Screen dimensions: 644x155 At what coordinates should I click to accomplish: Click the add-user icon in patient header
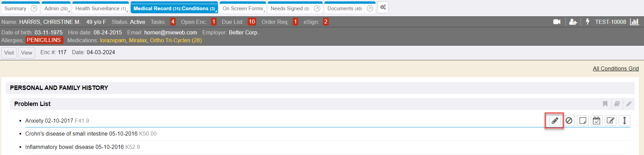[x=573, y=22]
